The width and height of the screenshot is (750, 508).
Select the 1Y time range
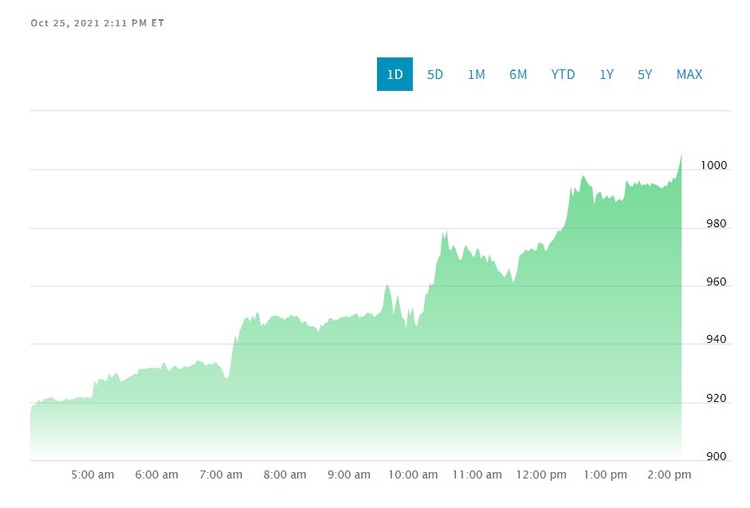click(x=606, y=74)
